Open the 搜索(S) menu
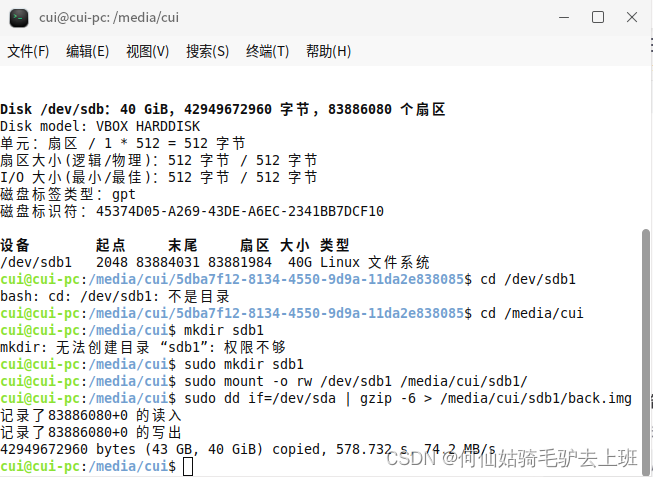The height and width of the screenshot is (477, 653). click(207, 51)
